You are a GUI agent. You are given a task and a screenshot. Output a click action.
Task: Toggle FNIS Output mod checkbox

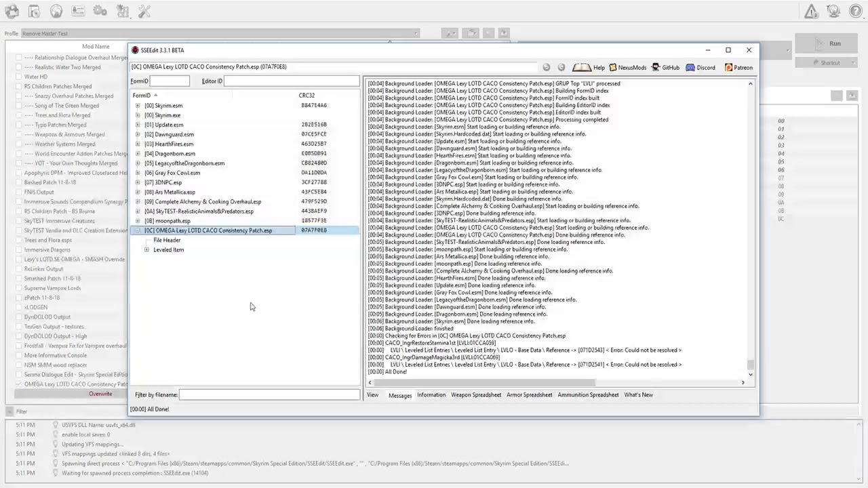pyautogui.click(x=19, y=192)
